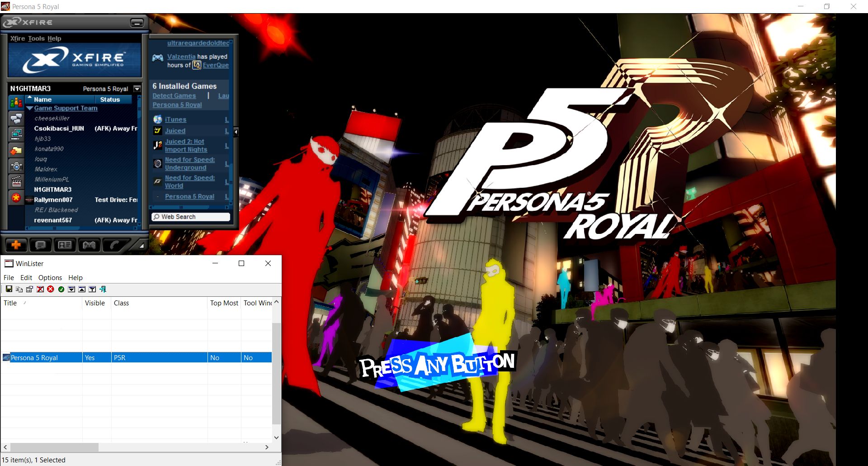
Task: Open the game selector dropdown next to Persona 5 Royal
Action: (137, 89)
